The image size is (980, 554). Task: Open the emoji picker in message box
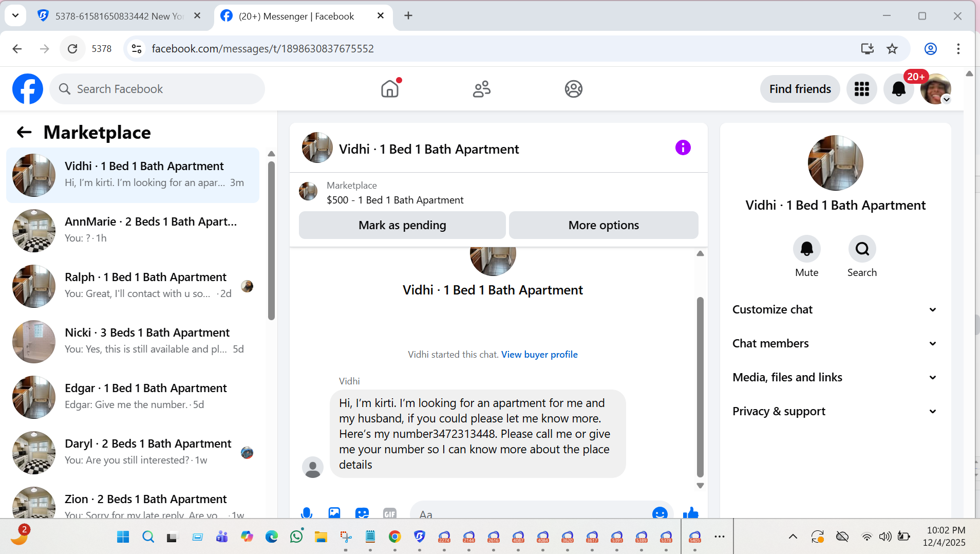pos(659,513)
